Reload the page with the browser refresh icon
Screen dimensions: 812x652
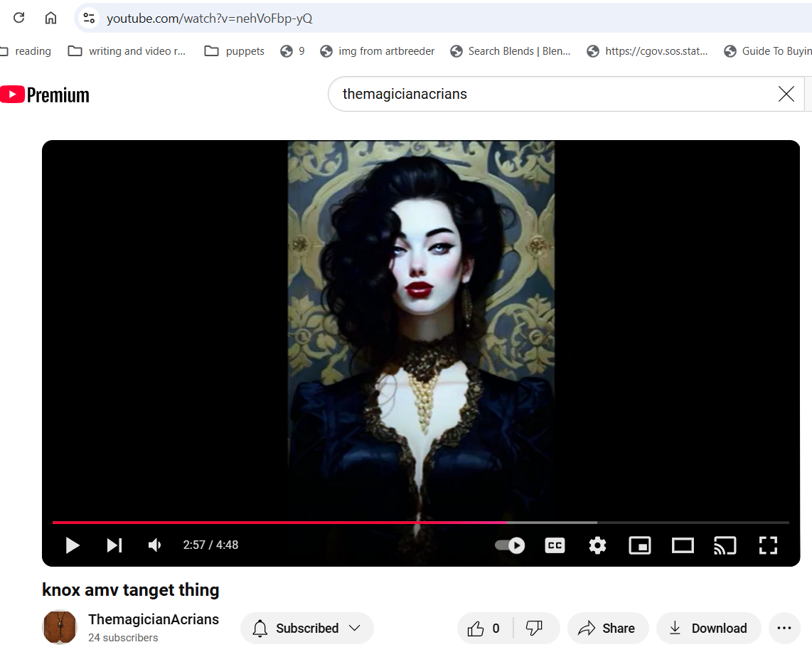[x=19, y=18]
